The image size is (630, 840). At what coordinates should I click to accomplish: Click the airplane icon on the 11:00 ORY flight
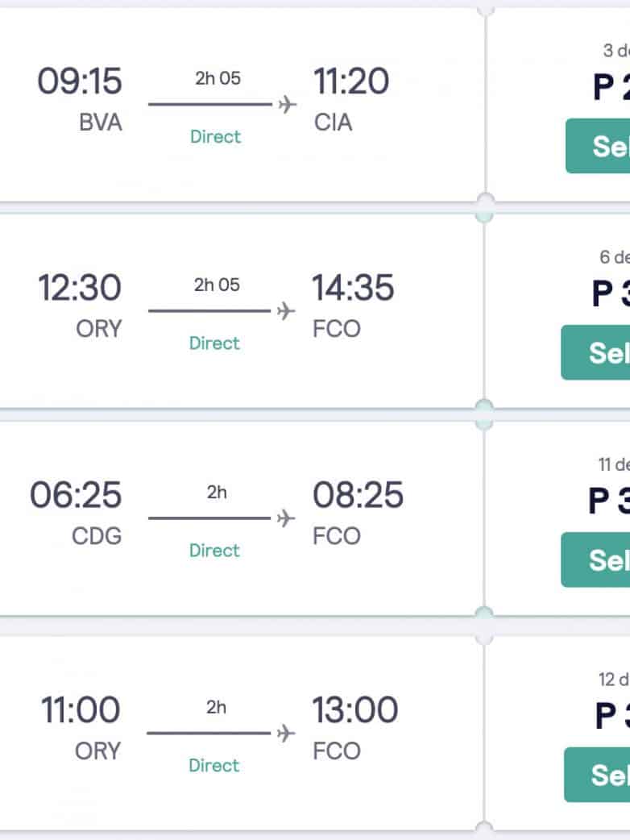click(x=286, y=732)
